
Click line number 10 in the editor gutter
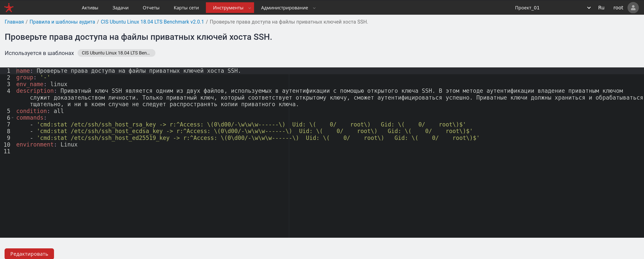click(x=7, y=145)
